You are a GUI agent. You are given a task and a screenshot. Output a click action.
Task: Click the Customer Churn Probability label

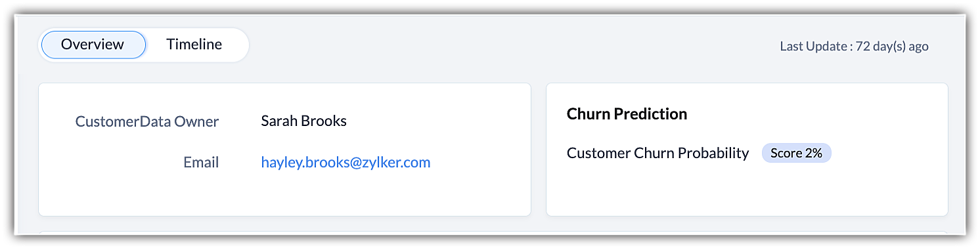(x=657, y=153)
